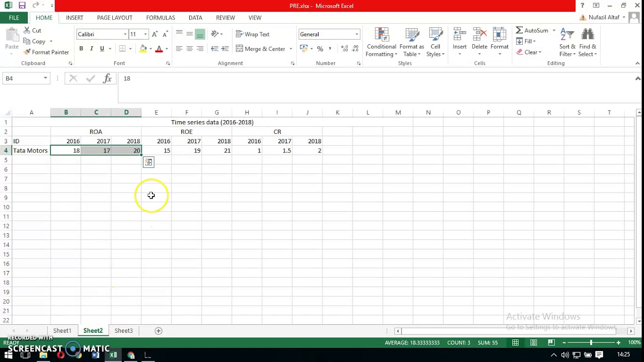The height and width of the screenshot is (362, 644).
Task: Open Google Chrome from the taskbar
Action: (131, 355)
